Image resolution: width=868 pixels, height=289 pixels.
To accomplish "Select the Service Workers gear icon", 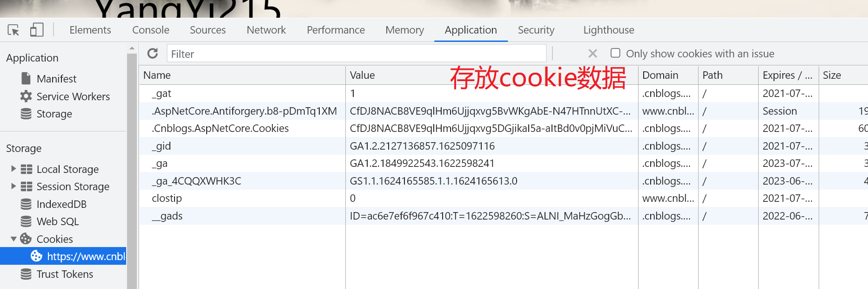I will (x=26, y=96).
